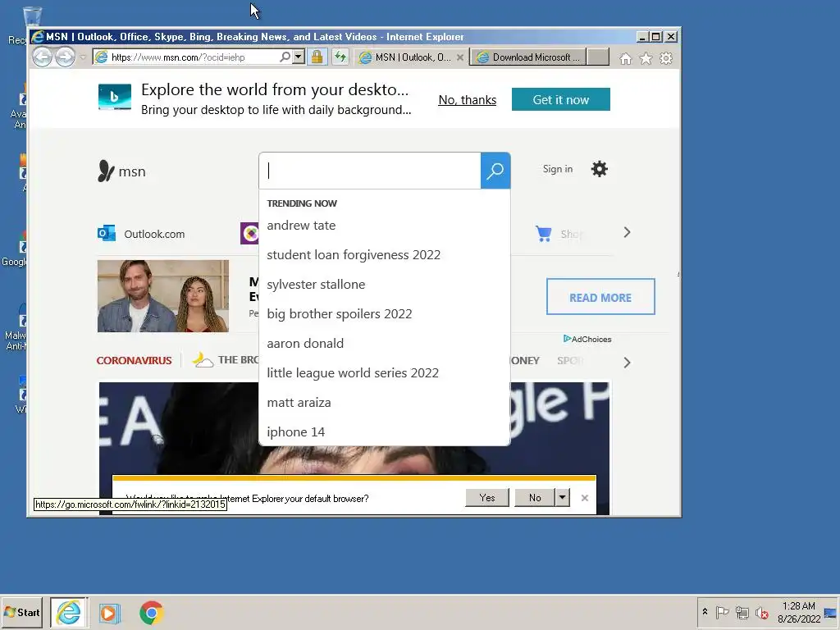Open MSN page settings gear

point(600,169)
